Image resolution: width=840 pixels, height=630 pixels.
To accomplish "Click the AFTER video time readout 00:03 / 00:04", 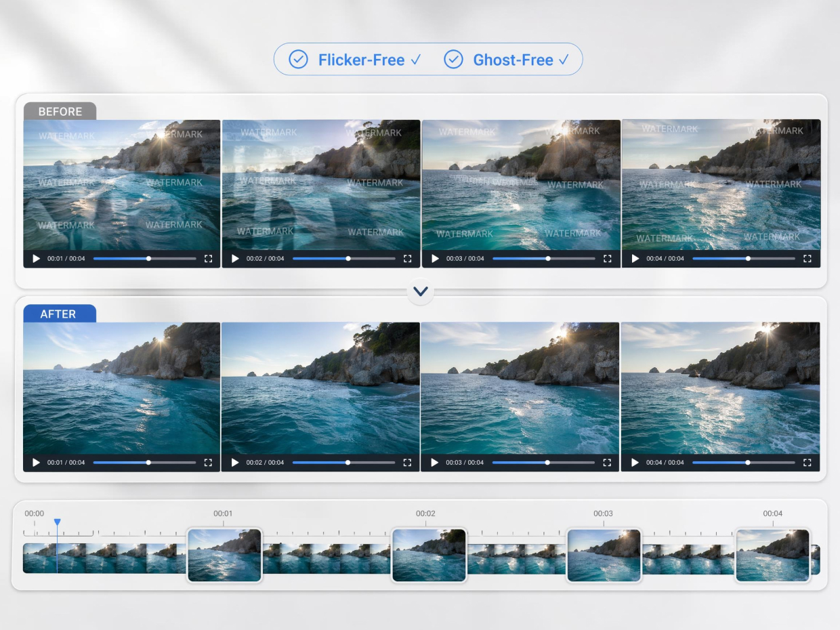I will click(x=465, y=463).
